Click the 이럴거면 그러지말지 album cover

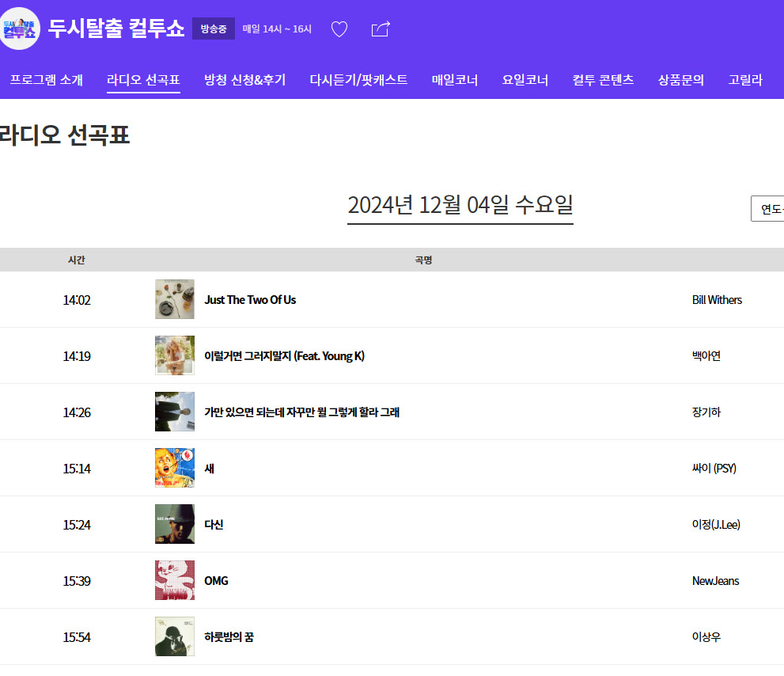pyautogui.click(x=175, y=355)
